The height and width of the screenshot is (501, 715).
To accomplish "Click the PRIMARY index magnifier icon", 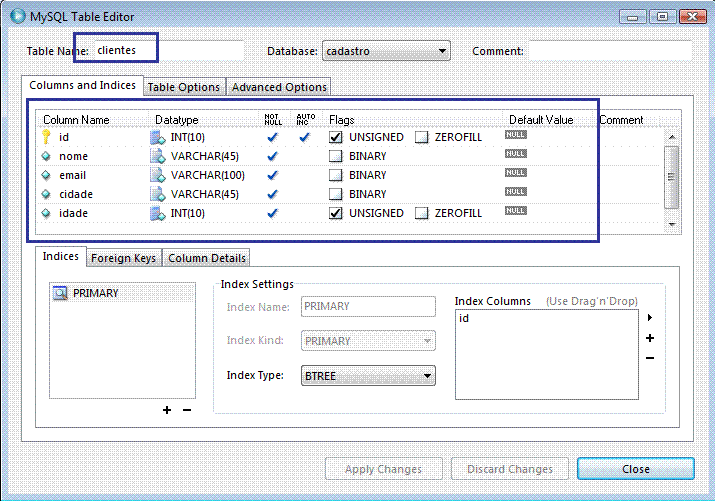I will [60, 293].
